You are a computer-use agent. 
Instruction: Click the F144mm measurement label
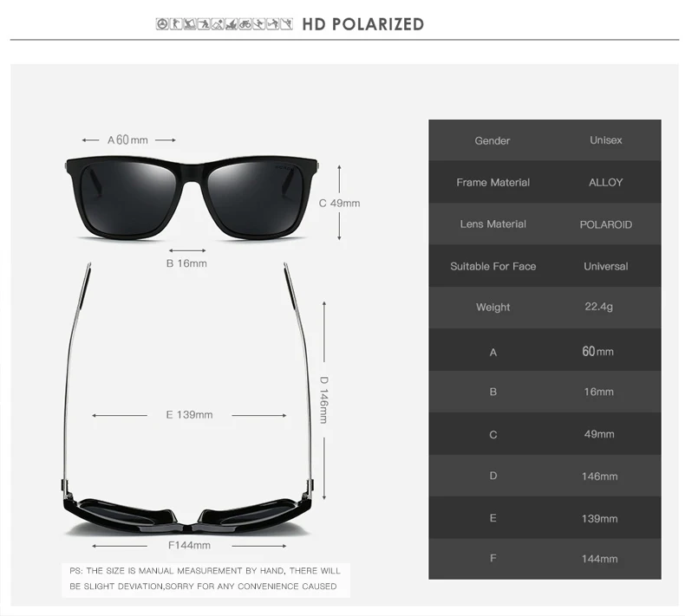click(x=189, y=545)
